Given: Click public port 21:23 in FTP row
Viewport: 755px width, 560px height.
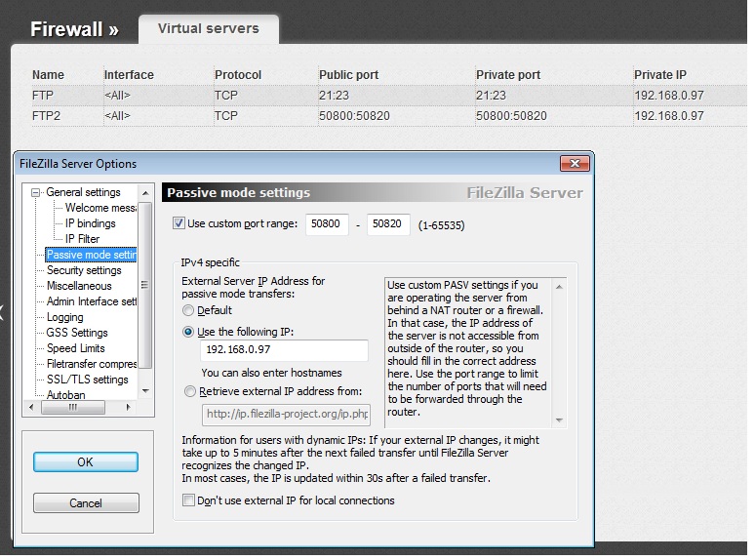Looking at the screenshot, I should click(334, 96).
